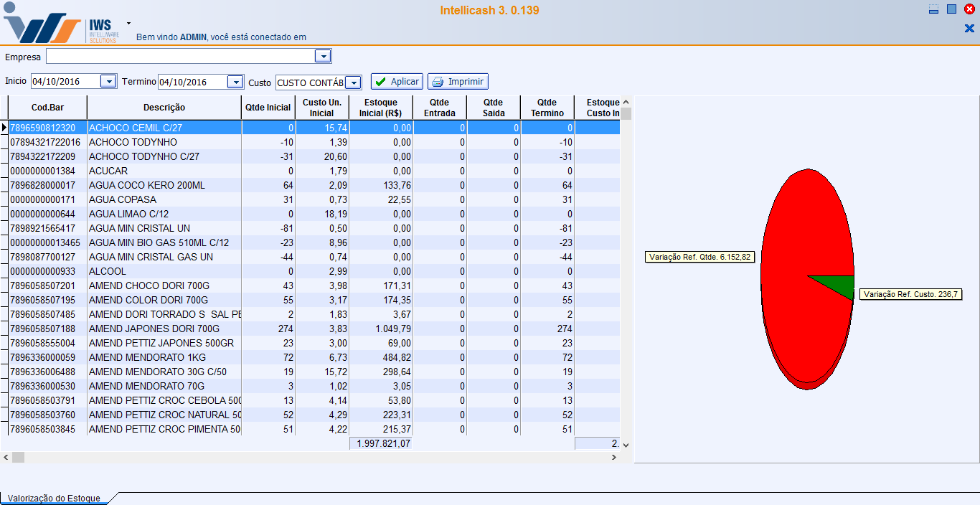Open the Empresa dropdown

point(323,56)
